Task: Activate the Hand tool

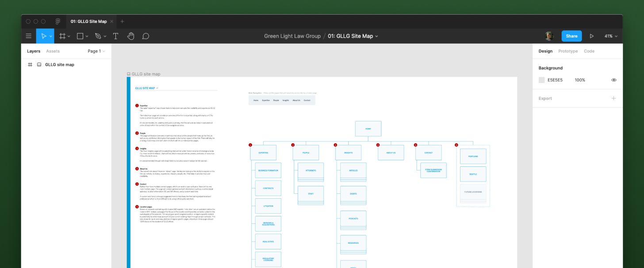Action: point(130,36)
